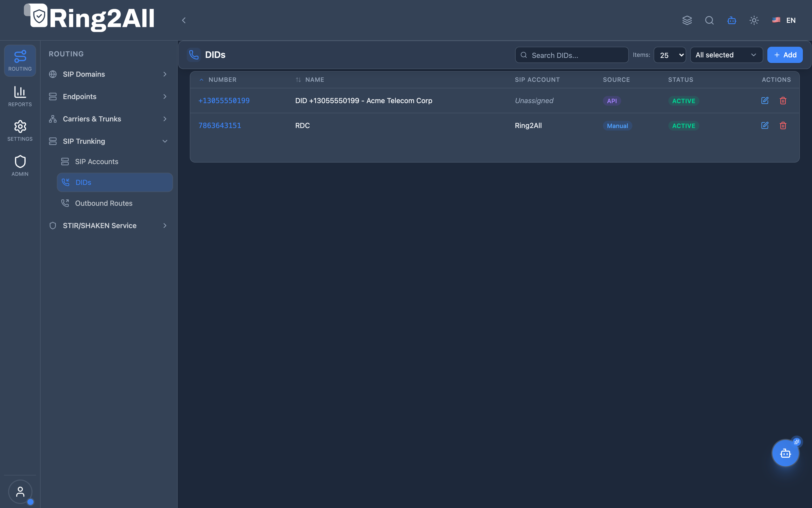Click the Manual source badge
Screen dimensions: 812x508
click(x=617, y=126)
